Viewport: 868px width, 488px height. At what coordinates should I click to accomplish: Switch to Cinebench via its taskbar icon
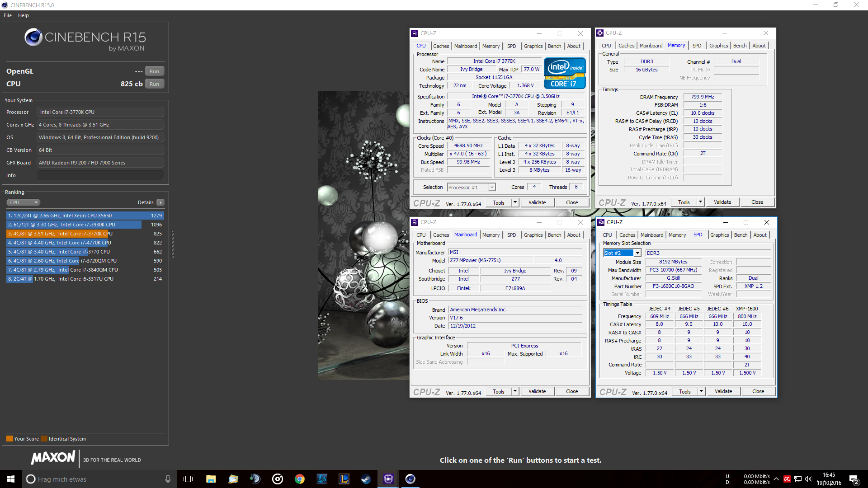(410, 479)
